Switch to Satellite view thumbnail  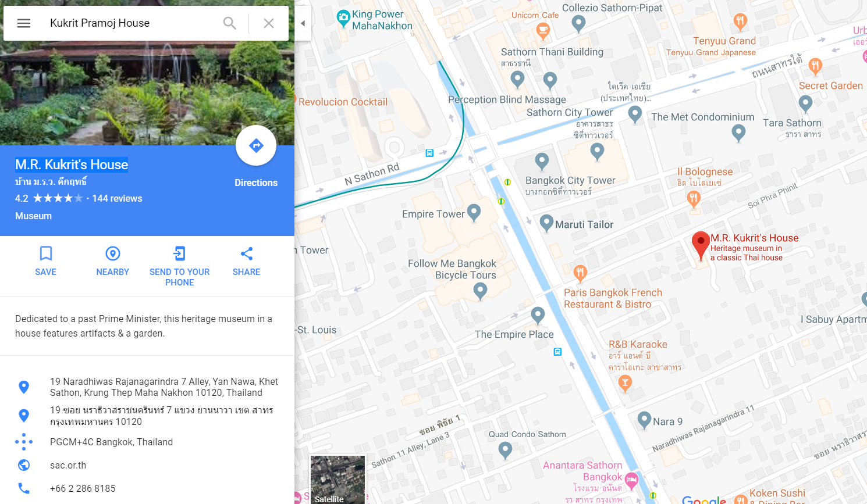pyautogui.click(x=337, y=480)
